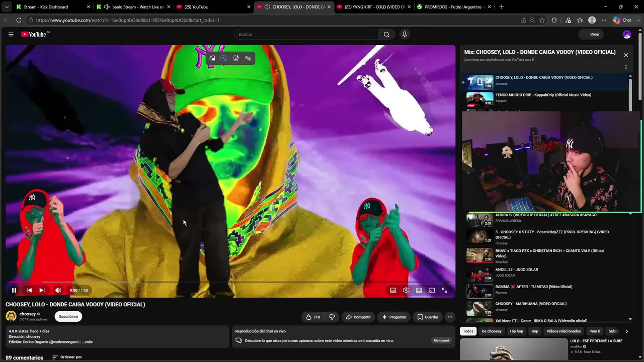Mute the player volume
This screenshot has width=644, height=362.
(58, 290)
